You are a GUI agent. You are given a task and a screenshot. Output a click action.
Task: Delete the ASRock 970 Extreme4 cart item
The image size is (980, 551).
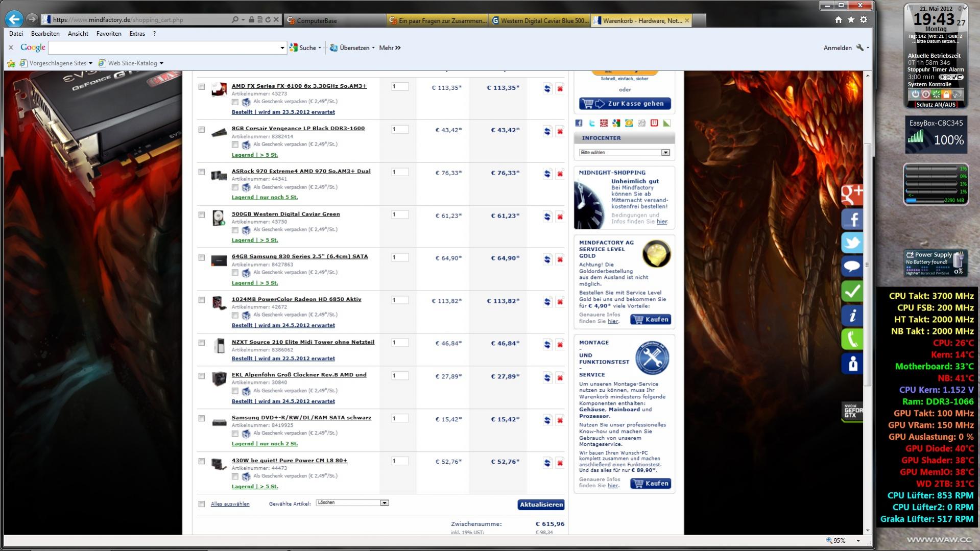click(560, 174)
